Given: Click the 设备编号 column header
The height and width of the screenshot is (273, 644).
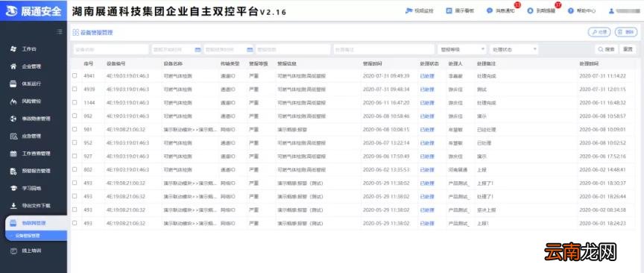Looking at the screenshot, I should point(116,63).
